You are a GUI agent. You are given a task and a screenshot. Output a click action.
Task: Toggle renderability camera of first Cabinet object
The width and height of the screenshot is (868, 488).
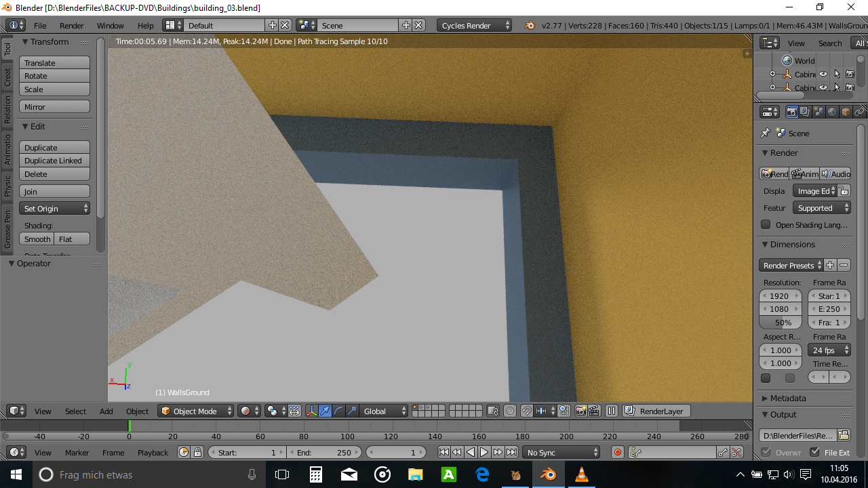point(850,75)
